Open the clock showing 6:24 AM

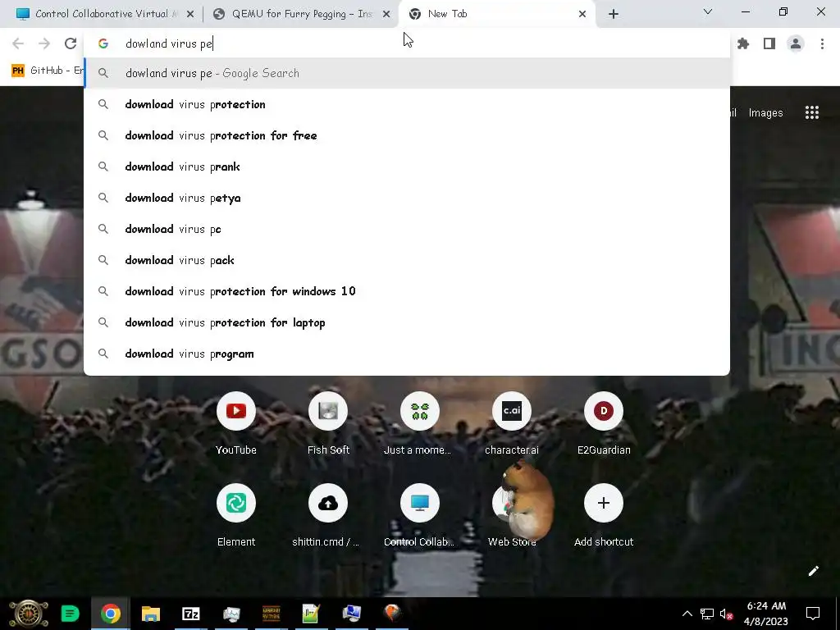pos(766,614)
